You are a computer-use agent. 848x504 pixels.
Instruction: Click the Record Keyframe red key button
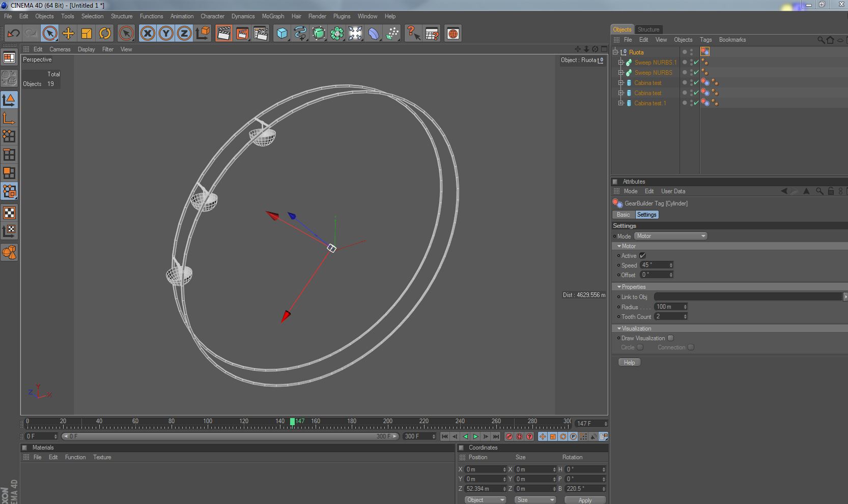coord(509,436)
